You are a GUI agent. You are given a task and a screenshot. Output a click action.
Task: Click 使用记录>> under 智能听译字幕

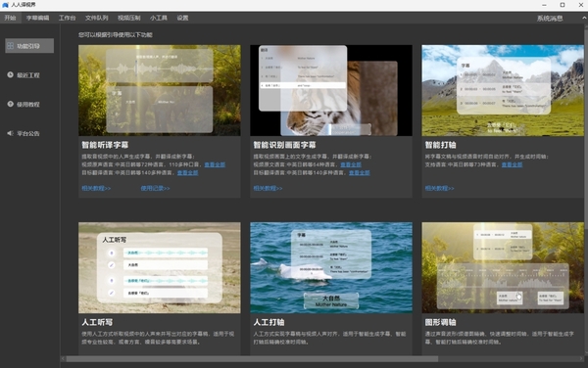(155, 188)
